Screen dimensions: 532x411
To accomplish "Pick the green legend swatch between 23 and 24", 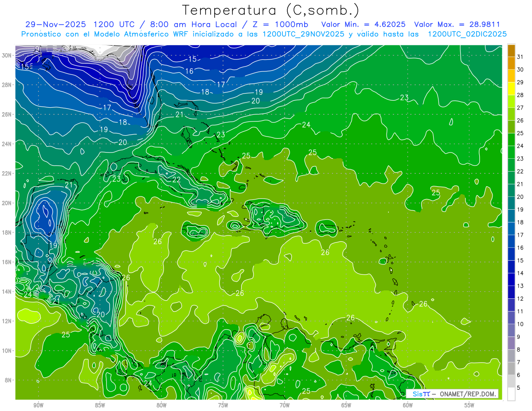I will coord(511,152).
